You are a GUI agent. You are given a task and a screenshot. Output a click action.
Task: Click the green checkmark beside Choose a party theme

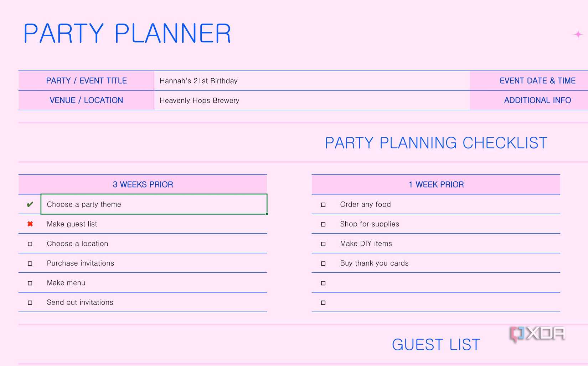click(x=30, y=204)
